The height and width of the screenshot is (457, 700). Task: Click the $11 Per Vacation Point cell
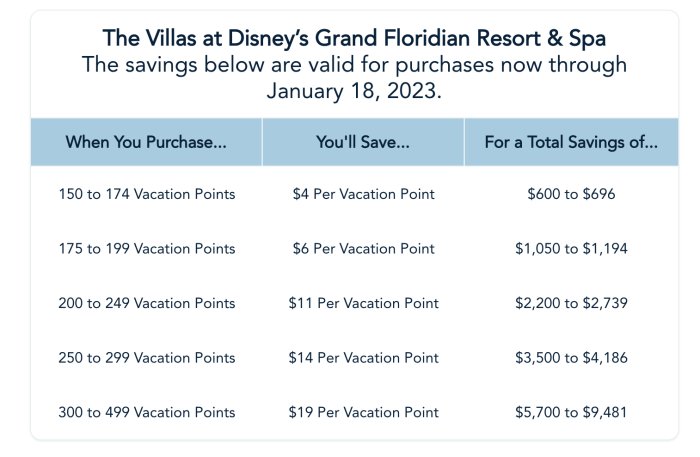click(363, 303)
